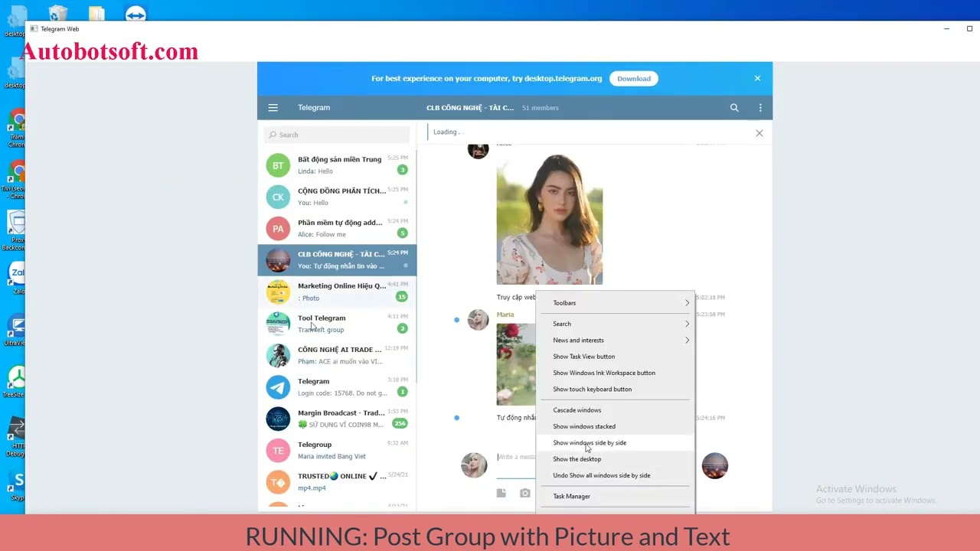Open the Margin Broadcast chat
The height and width of the screenshot is (551, 980).
click(337, 419)
